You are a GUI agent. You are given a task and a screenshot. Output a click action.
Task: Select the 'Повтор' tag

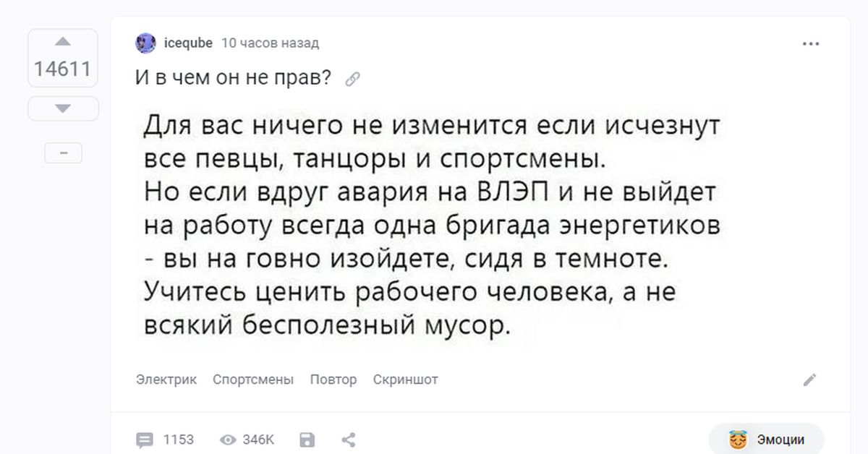click(x=333, y=380)
